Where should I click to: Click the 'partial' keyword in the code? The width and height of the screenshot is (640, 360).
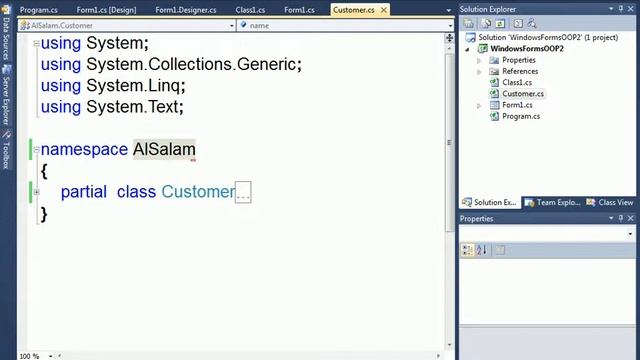pos(84,192)
